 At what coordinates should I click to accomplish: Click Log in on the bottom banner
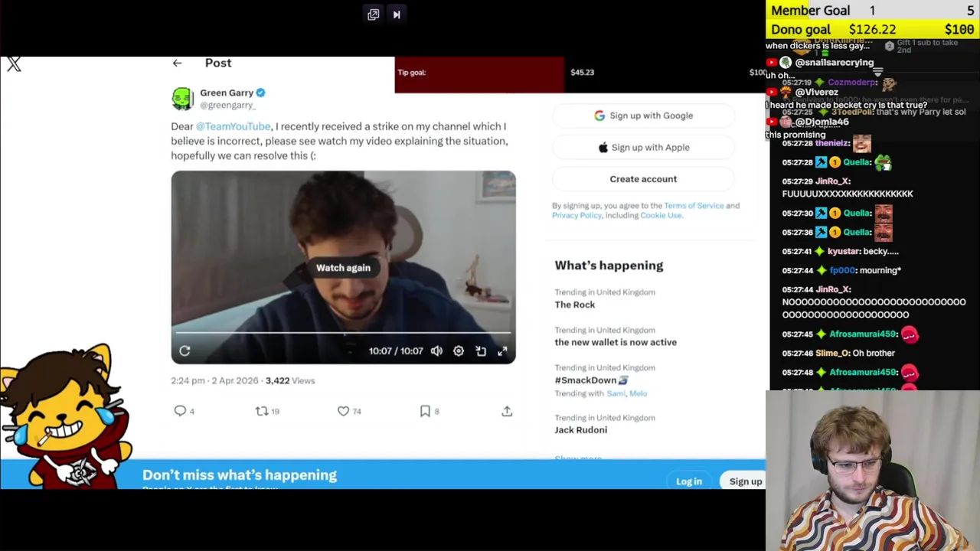click(689, 481)
